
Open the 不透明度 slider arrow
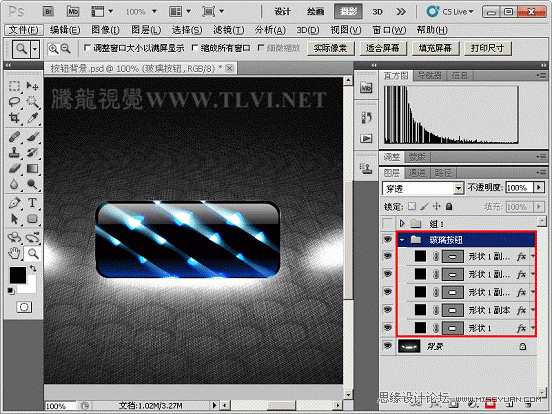[x=539, y=187]
